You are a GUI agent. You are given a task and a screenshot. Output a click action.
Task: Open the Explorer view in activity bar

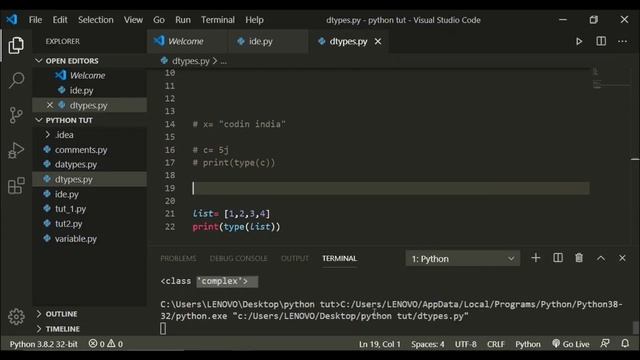tap(16, 45)
